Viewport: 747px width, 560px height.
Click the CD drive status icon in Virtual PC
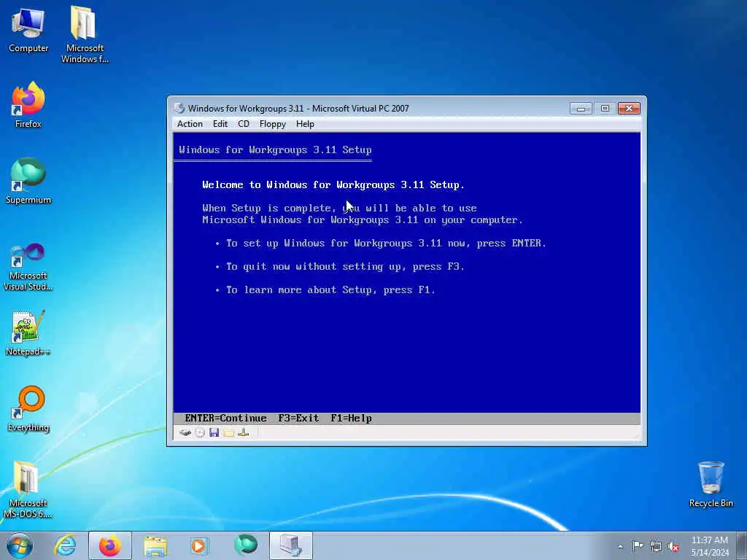[200, 432]
